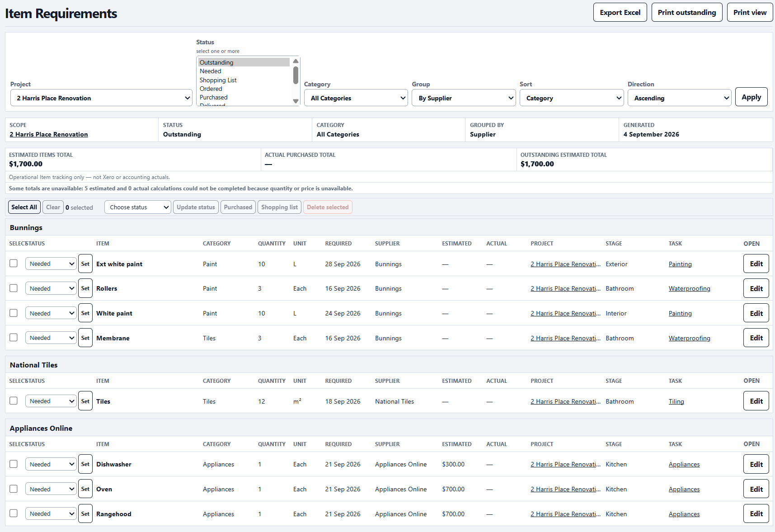Click Set button for Dishwasher row
The image size is (775, 532).
point(85,464)
